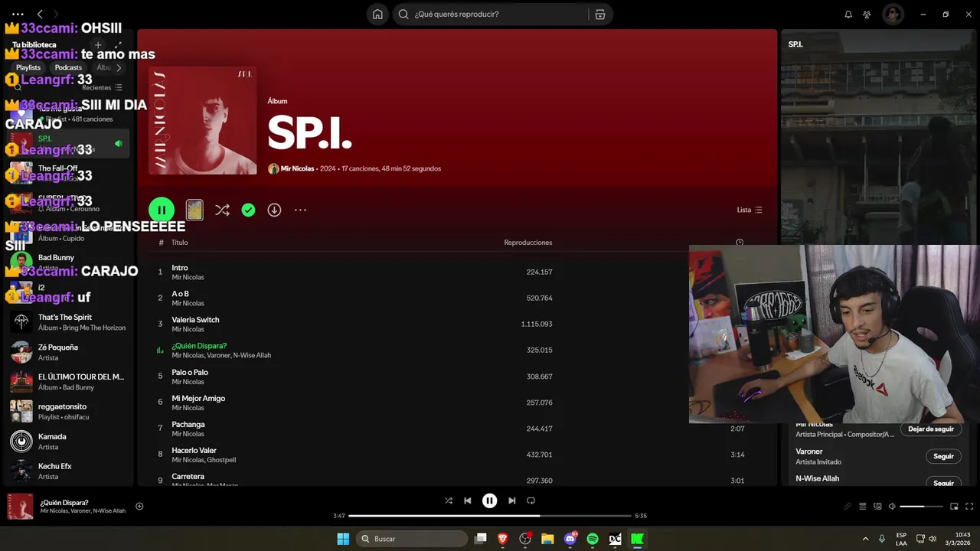Screen dimensions: 980x551
Task: Open the green Kick app in the taskbar
Action: 637,539
